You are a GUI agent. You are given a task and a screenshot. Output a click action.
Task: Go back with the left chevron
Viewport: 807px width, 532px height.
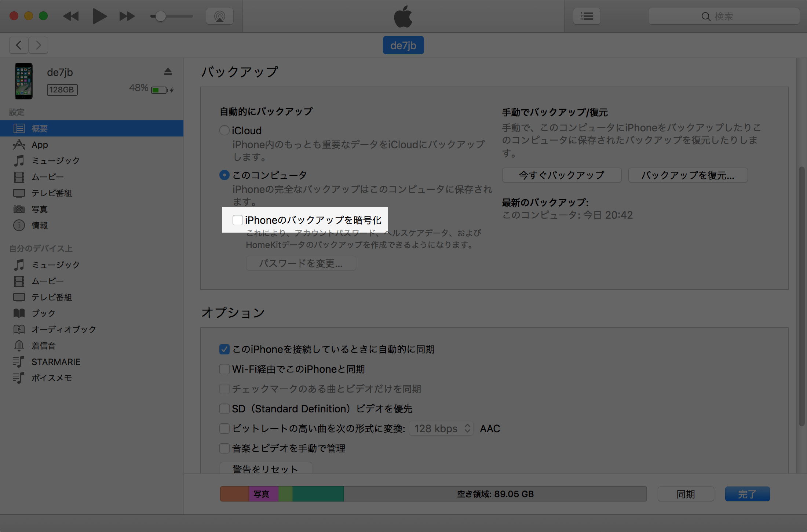(19, 45)
